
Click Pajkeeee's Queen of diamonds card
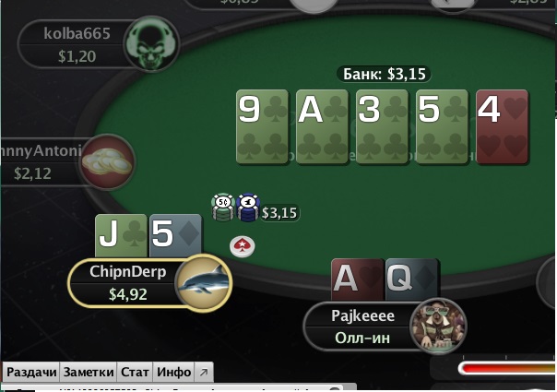pyautogui.click(x=412, y=279)
